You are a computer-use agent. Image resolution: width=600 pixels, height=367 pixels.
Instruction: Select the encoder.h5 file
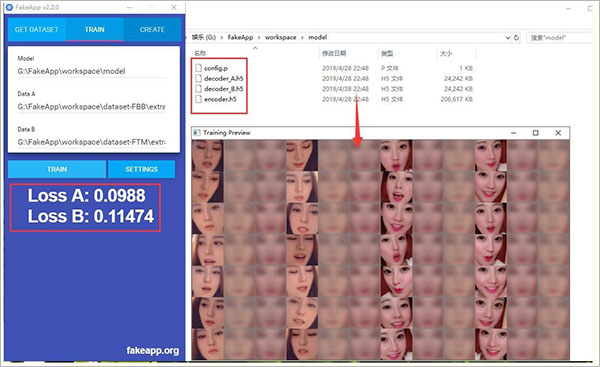[x=220, y=99]
